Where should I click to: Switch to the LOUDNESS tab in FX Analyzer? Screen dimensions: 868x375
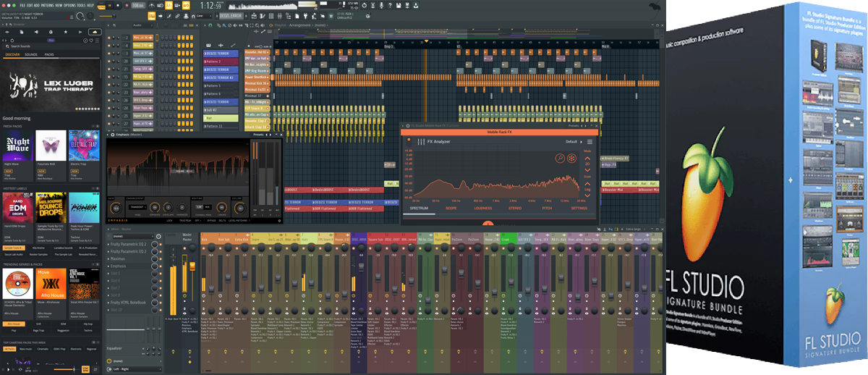point(483,208)
